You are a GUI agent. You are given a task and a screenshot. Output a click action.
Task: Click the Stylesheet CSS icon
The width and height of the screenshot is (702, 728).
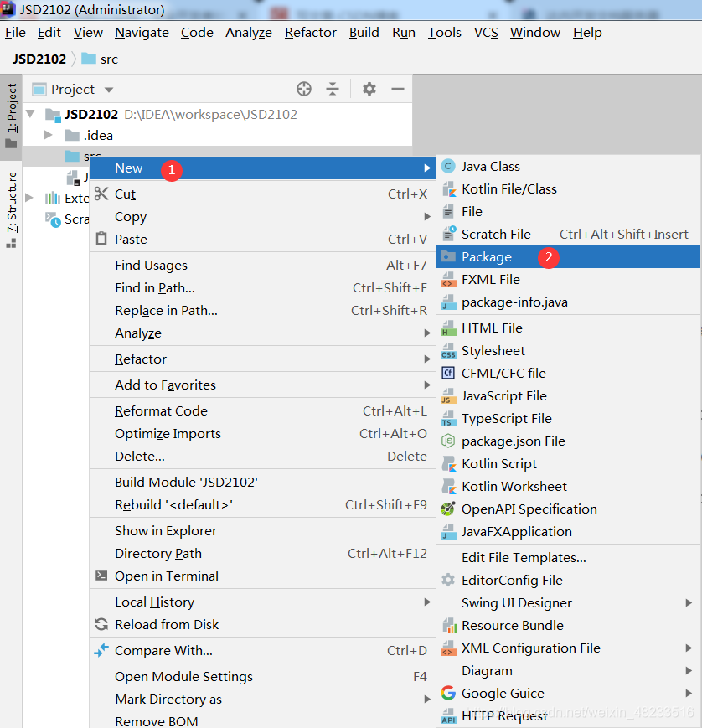(448, 350)
